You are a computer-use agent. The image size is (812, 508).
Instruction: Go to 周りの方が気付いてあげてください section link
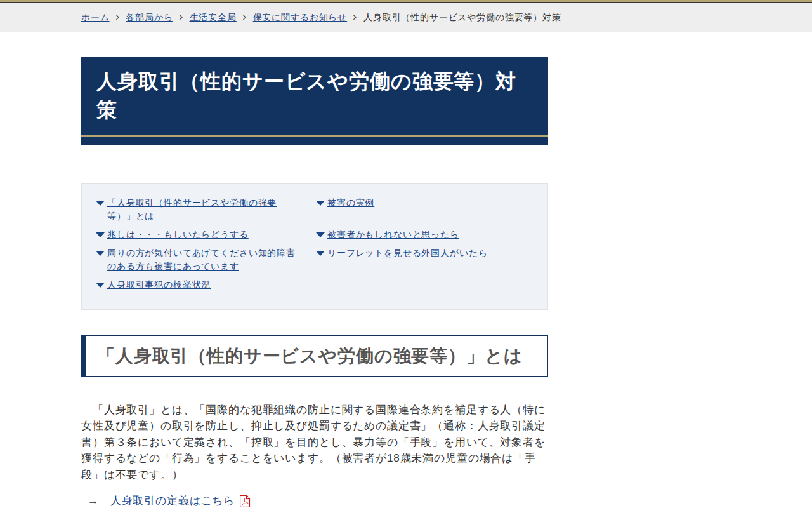click(201, 260)
